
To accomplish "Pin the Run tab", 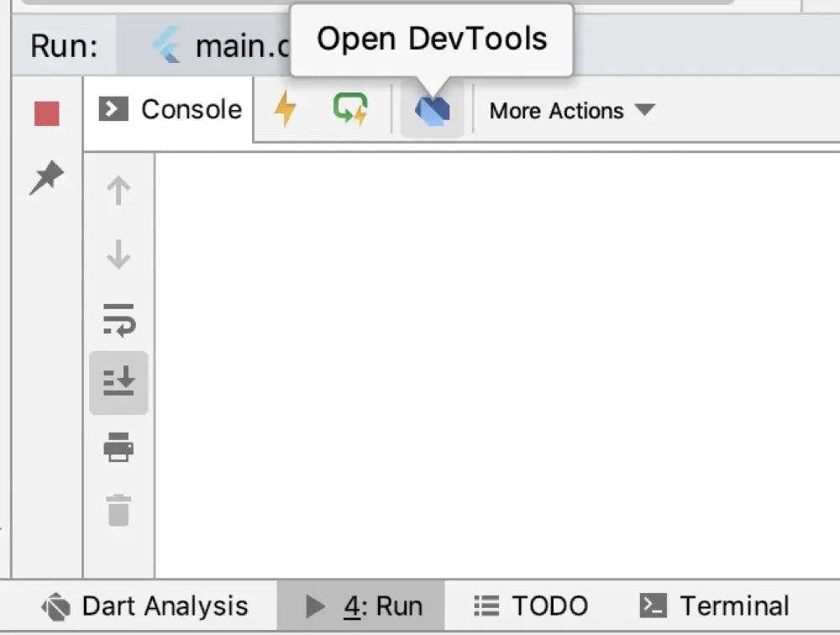I will click(46, 177).
